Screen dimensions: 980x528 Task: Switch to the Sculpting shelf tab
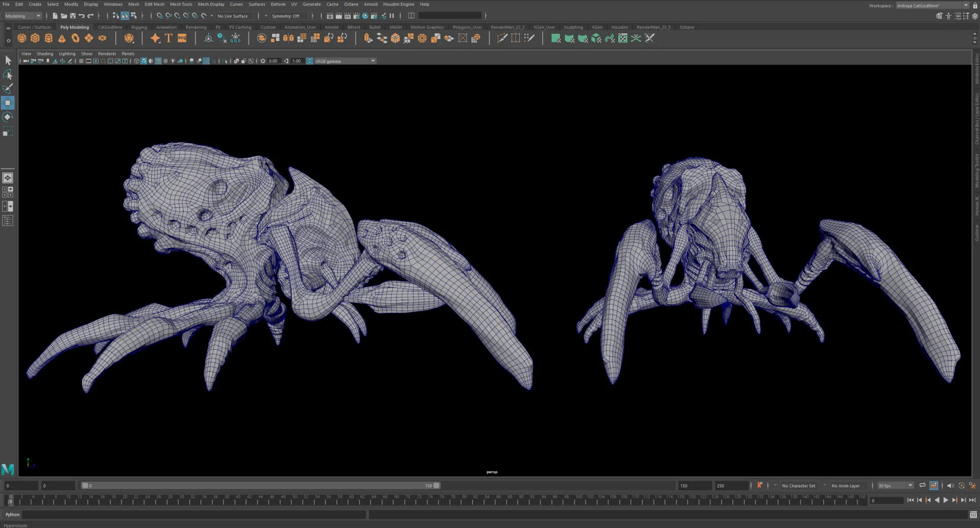(573, 27)
